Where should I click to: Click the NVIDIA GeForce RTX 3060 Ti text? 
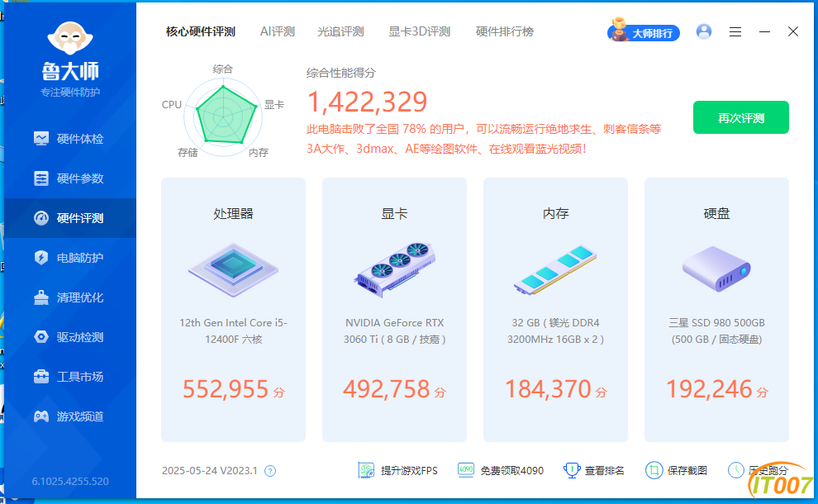[x=394, y=330]
